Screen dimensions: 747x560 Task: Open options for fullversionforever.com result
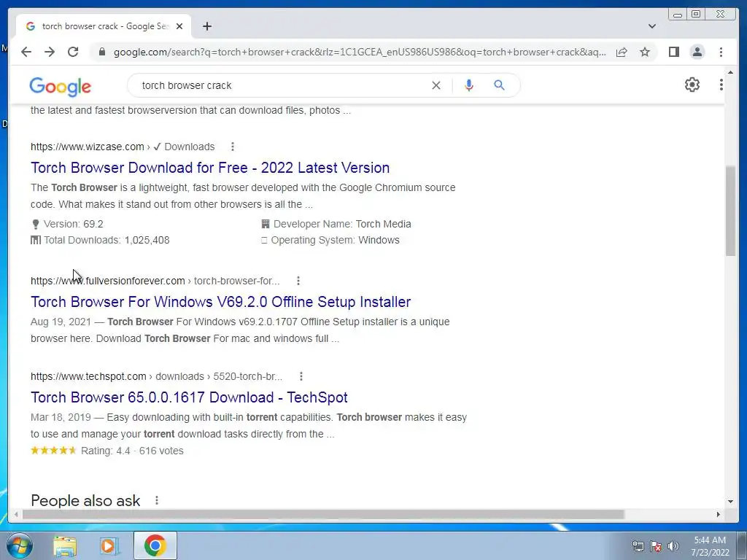[x=298, y=281]
